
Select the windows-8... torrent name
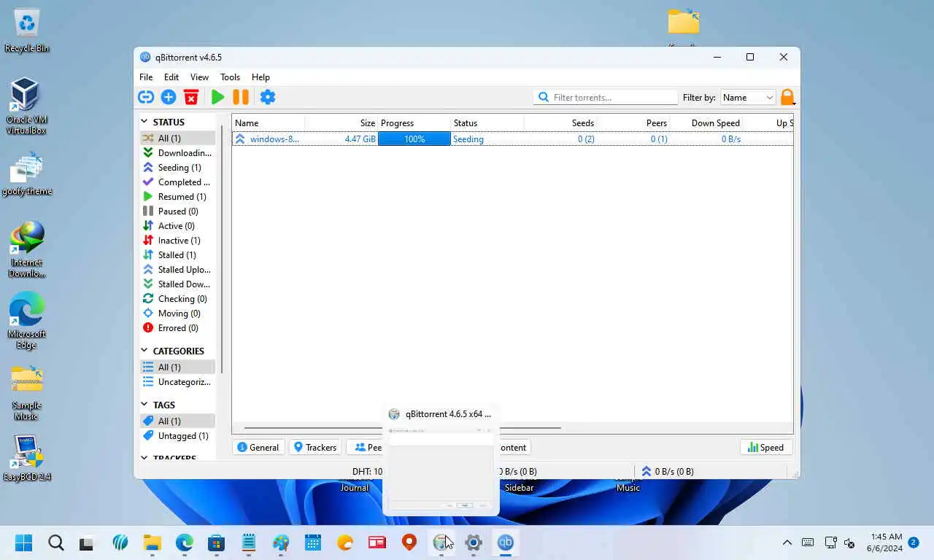(274, 139)
